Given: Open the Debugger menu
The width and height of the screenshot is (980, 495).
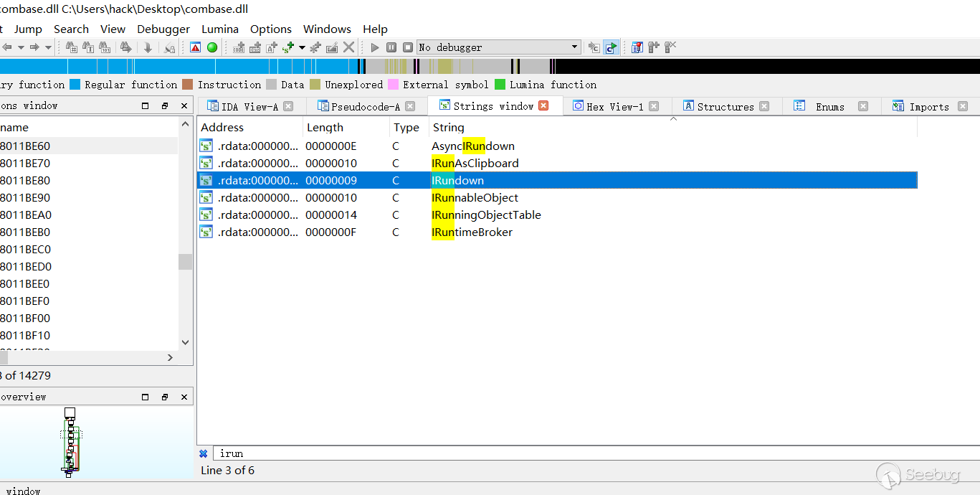Looking at the screenshot, I should click(x=163, y=29).
